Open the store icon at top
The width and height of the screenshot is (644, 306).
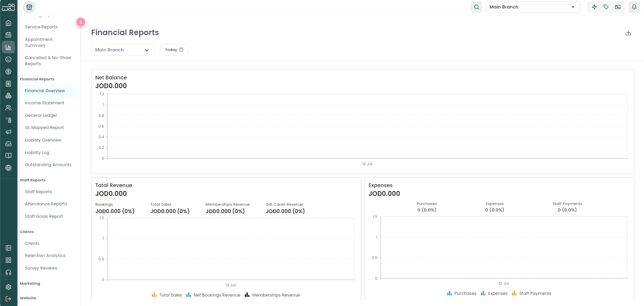click(x=29, y=7)
